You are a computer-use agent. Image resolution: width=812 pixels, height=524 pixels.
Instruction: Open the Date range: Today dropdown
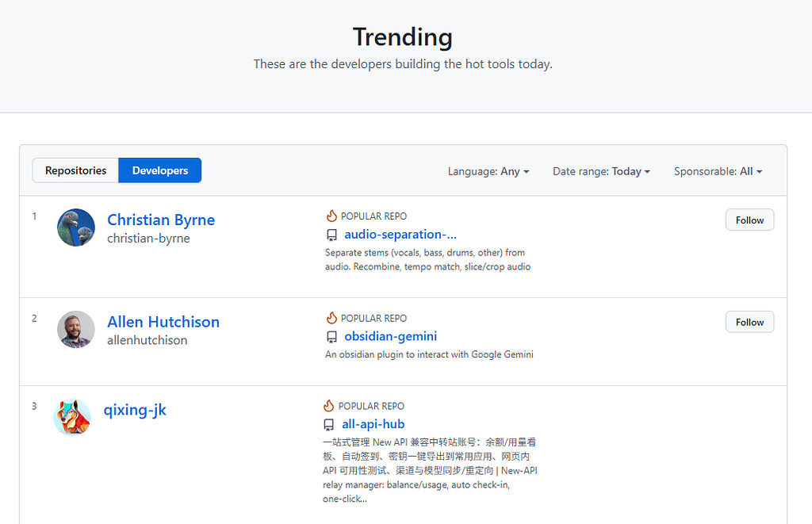601,171
